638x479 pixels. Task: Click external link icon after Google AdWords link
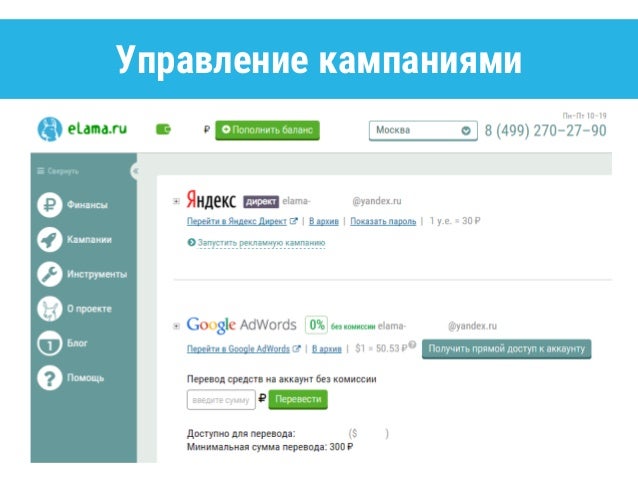[x=296, y=349]
